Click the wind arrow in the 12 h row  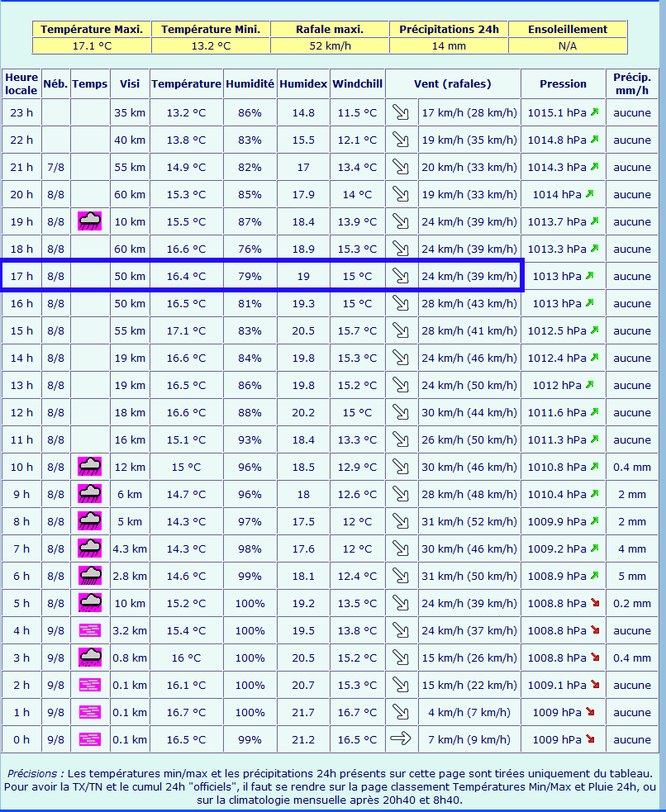pos(401,412)
